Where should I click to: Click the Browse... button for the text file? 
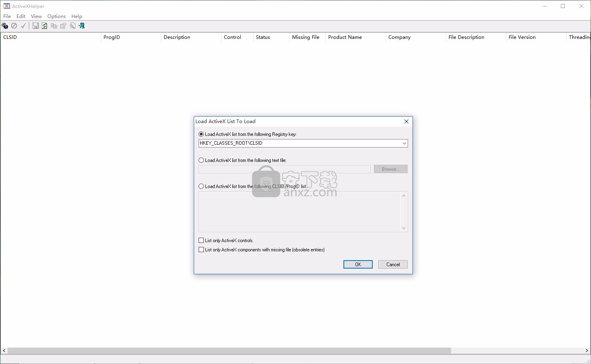390,169
